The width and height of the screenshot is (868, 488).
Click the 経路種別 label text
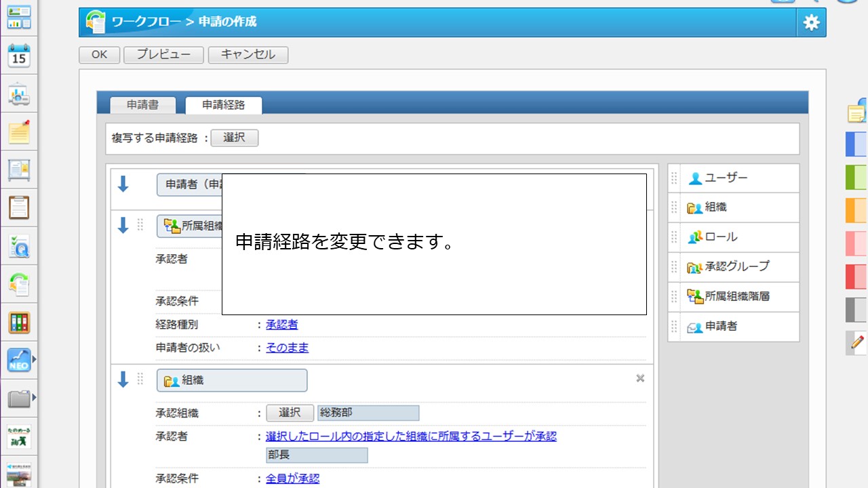(177, 325)
